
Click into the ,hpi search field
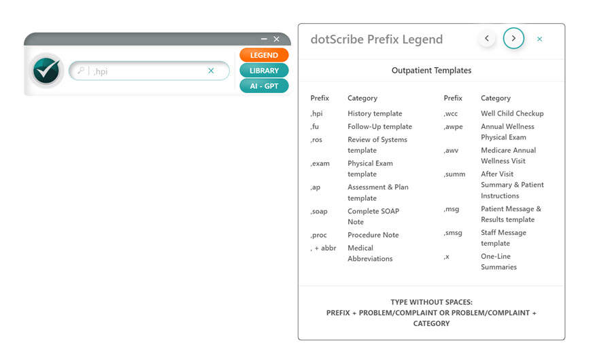click(x=149, y=71)
